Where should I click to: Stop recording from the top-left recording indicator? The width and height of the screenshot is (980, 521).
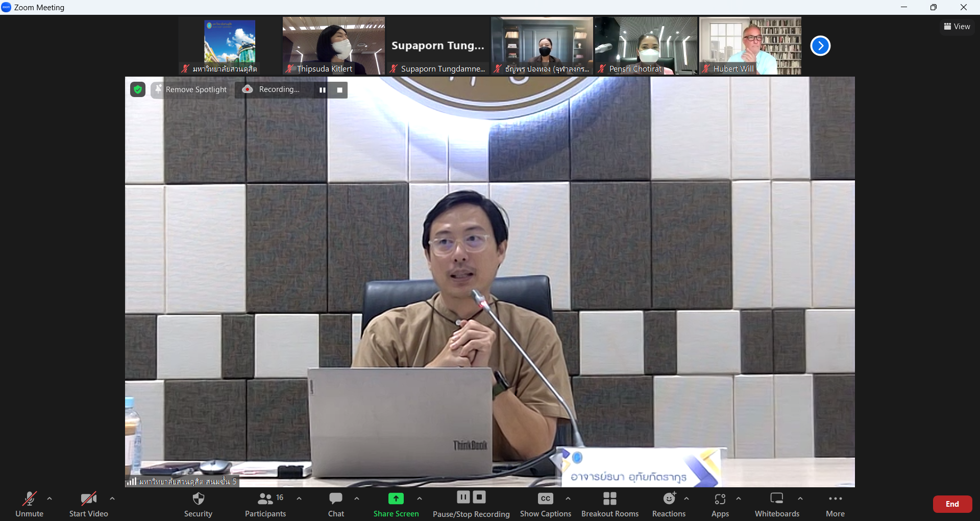coord(340,90)
